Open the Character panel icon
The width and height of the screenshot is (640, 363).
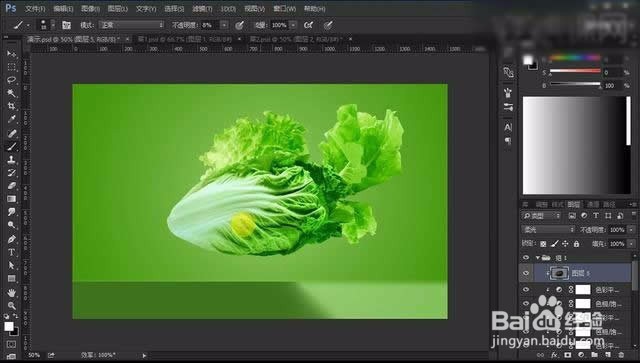(508, 127)
